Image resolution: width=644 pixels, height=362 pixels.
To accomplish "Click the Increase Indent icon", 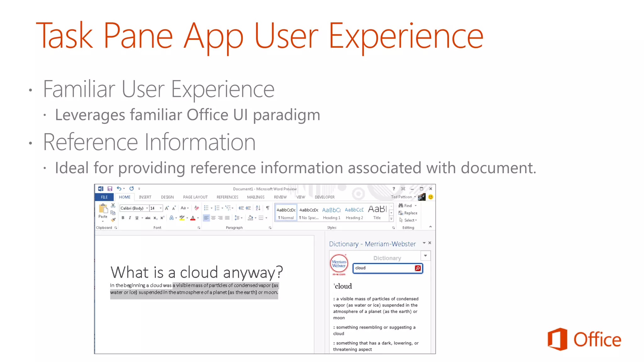I will click(x=248, y=208).
